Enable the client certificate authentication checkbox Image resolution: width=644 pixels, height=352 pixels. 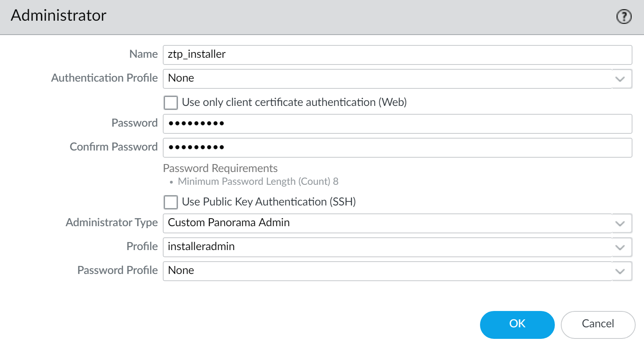click(x=171, y=103)
